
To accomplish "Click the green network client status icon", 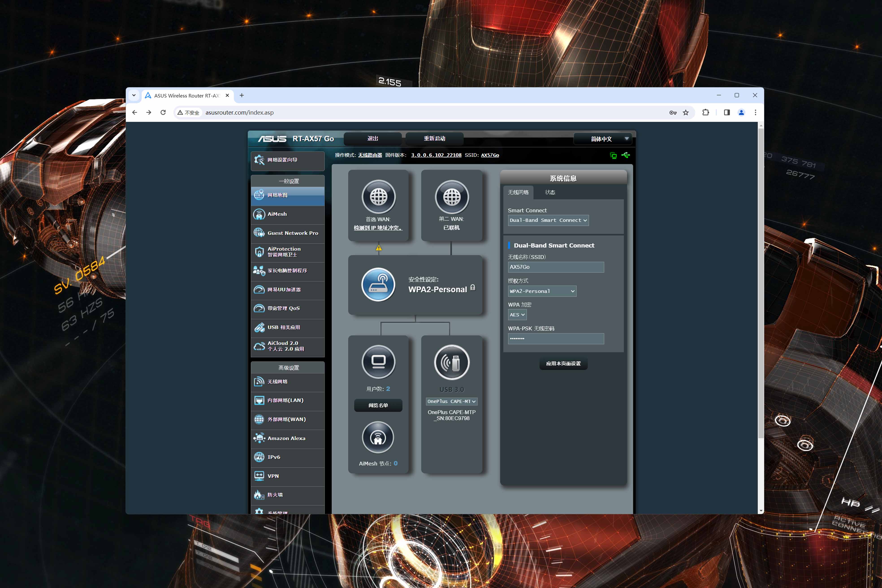I will coord(613,155).
